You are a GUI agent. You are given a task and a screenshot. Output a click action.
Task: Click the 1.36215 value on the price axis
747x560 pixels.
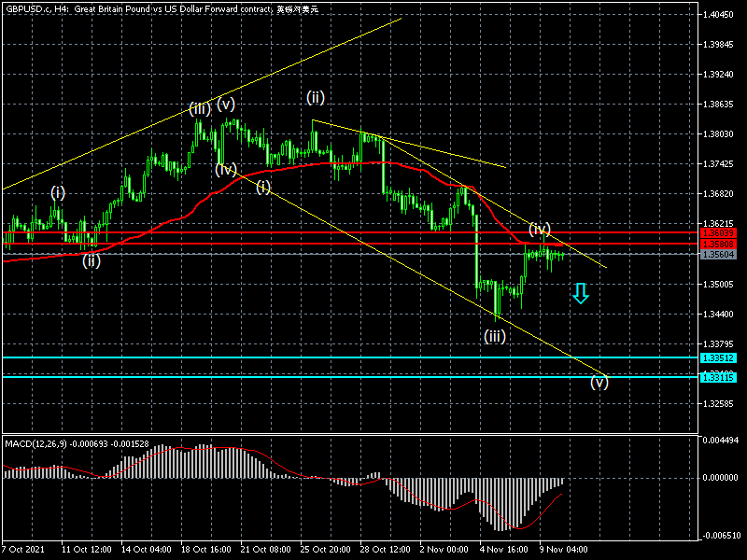click(718, 224)
